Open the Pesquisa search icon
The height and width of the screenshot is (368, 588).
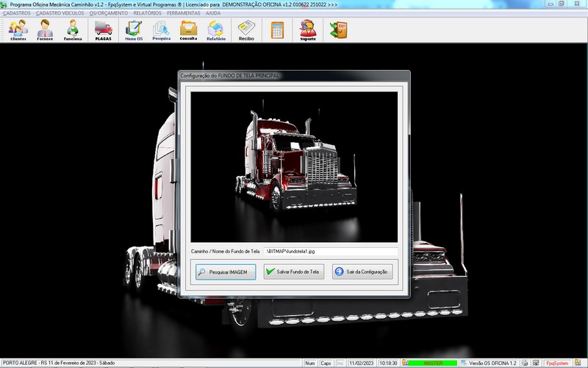coord(161,29)
